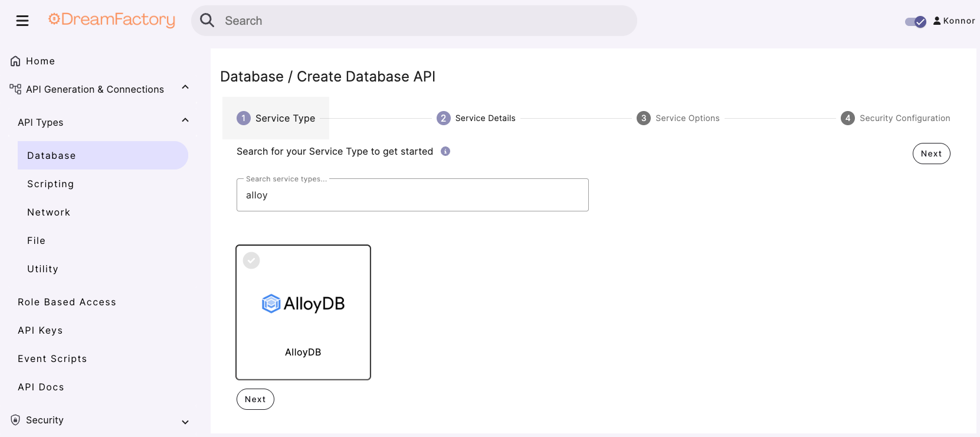Collapse the API Types chevron
The height and width of the screenshot is (437, 980).
pos(185,120)
